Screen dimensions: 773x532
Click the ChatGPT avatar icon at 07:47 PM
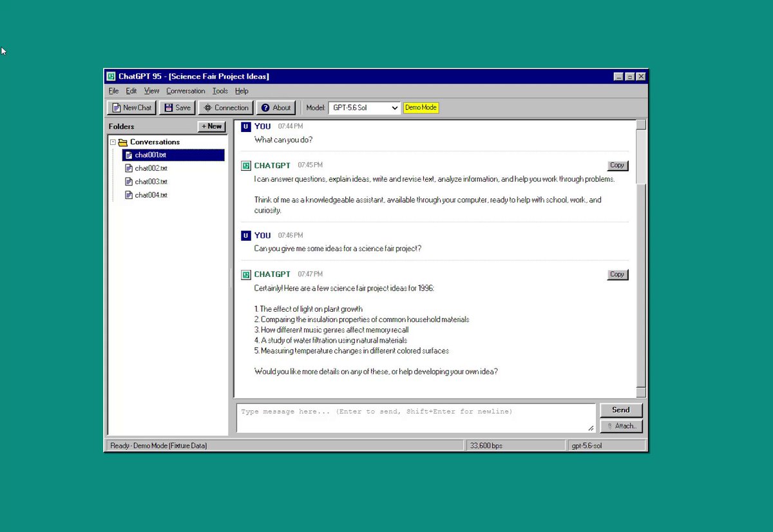pyautogui.click(x=245, y=274)
